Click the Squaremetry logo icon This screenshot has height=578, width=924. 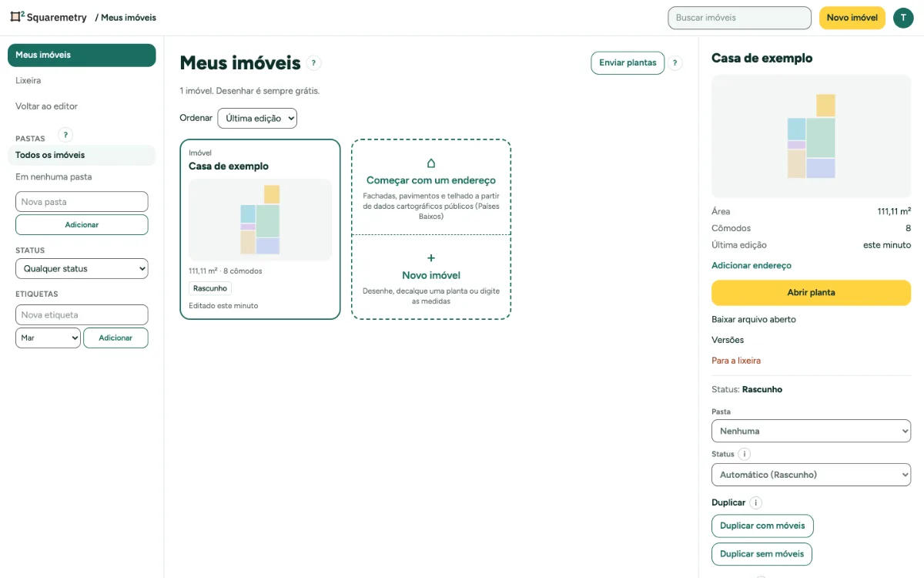point(18,17)
